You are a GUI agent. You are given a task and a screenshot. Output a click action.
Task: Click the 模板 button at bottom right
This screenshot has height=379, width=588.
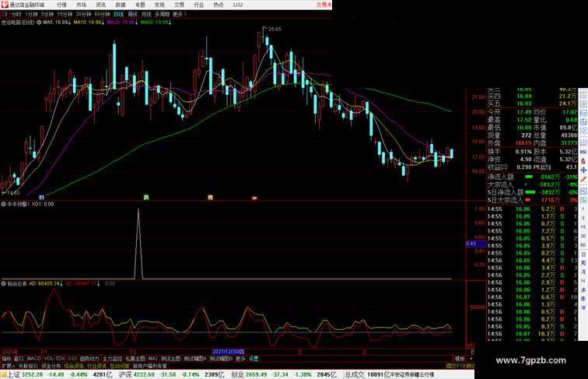click(460, 359)
